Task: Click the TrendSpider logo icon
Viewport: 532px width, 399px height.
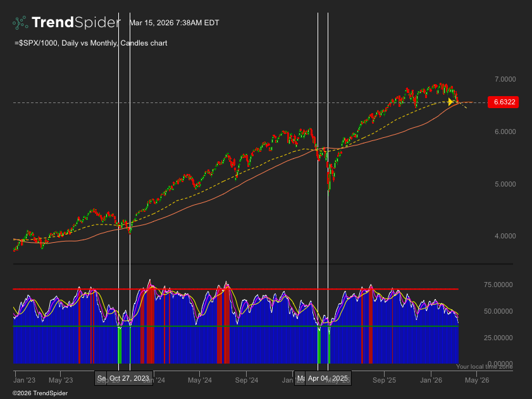Action: pyautogui.click(x=21, y=21)
